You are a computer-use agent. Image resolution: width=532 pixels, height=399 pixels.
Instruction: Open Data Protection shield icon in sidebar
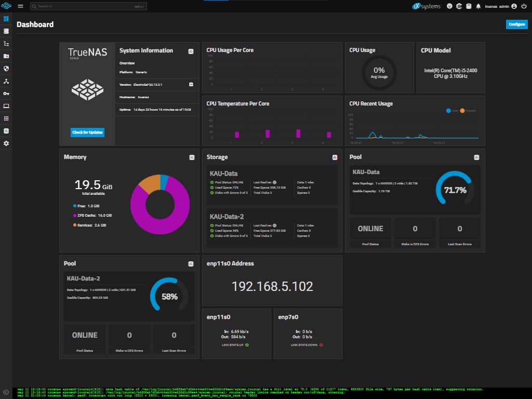(x=6, y=69)
